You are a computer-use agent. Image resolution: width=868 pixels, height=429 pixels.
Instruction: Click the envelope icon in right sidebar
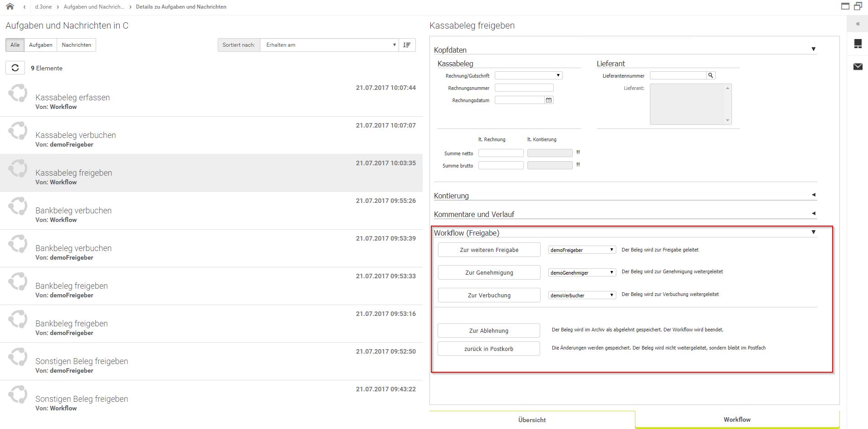tap(858, 67)
